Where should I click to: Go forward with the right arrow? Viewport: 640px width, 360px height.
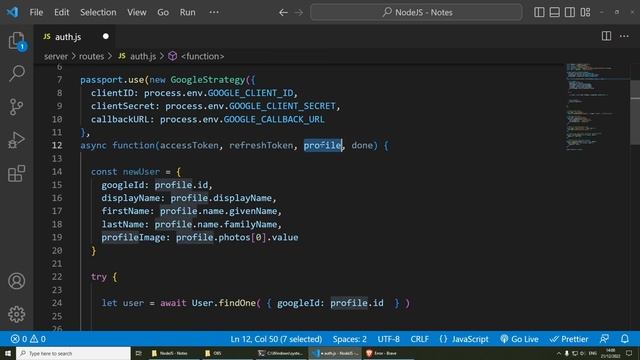[299, 13]
